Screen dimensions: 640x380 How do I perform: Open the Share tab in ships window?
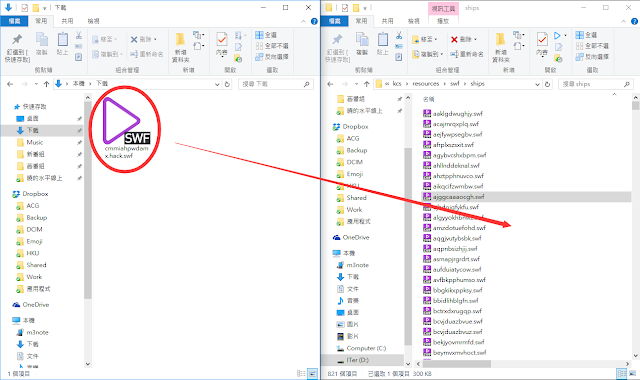387,21
